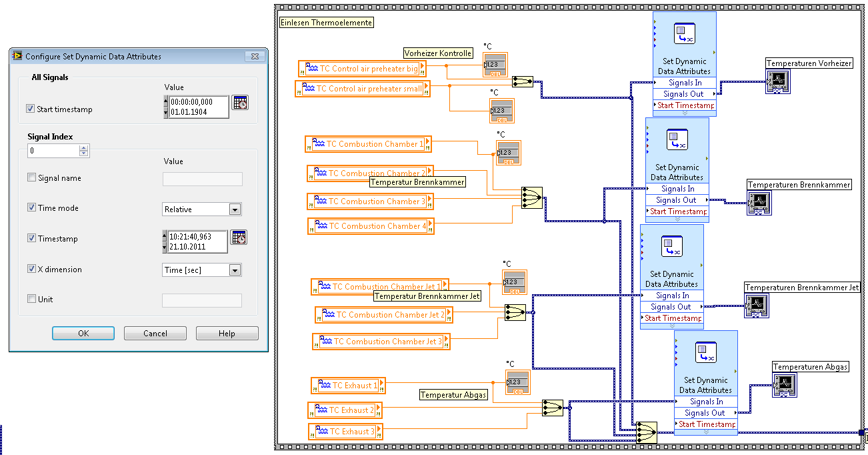This screenshot has width=868, height=455.
Task: Uncheck the X dimension checkbox
Action: click(31, 269)
